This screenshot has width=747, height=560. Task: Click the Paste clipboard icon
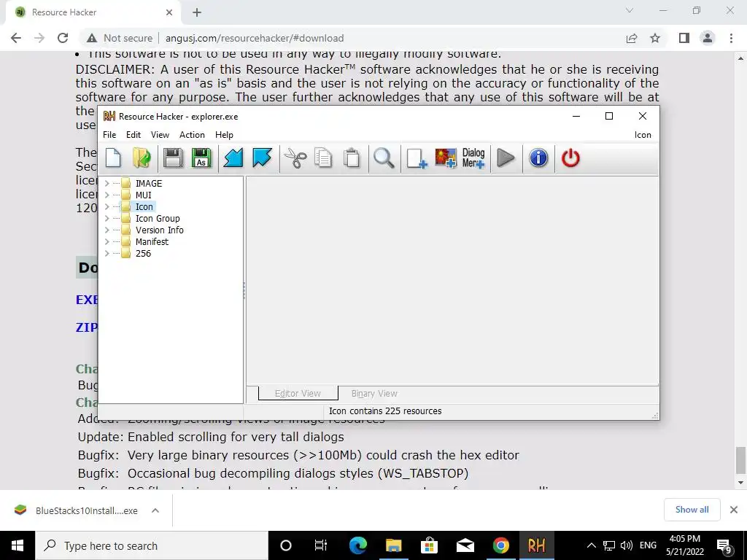(352, 158)
